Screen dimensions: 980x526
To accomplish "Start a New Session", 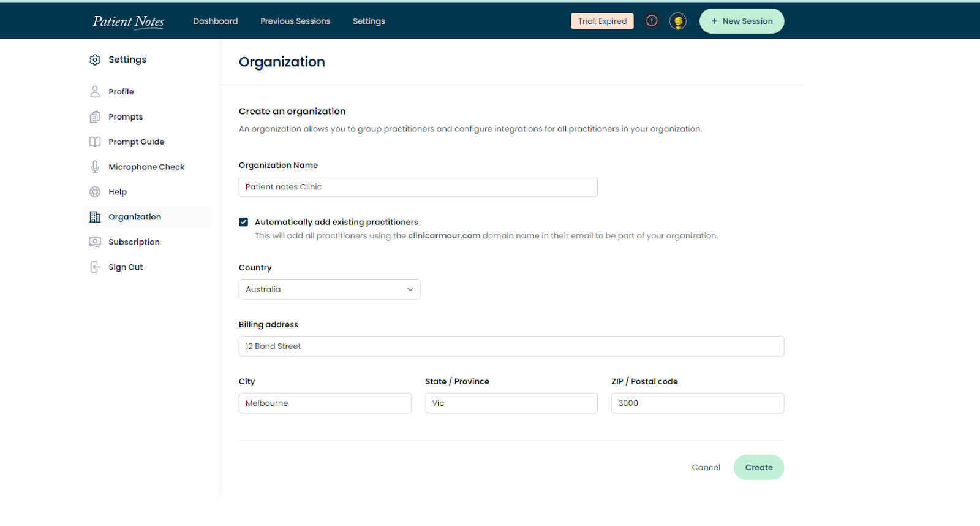I will point(742,21).
